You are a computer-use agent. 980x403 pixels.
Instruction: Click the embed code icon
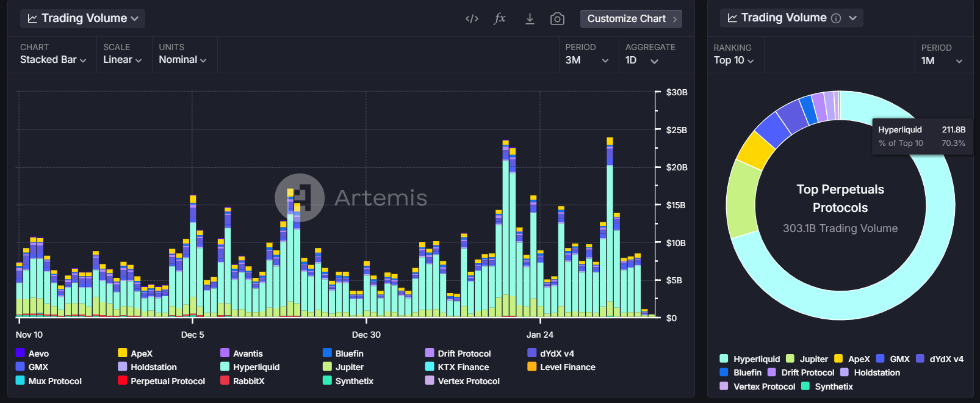point(472,19)
